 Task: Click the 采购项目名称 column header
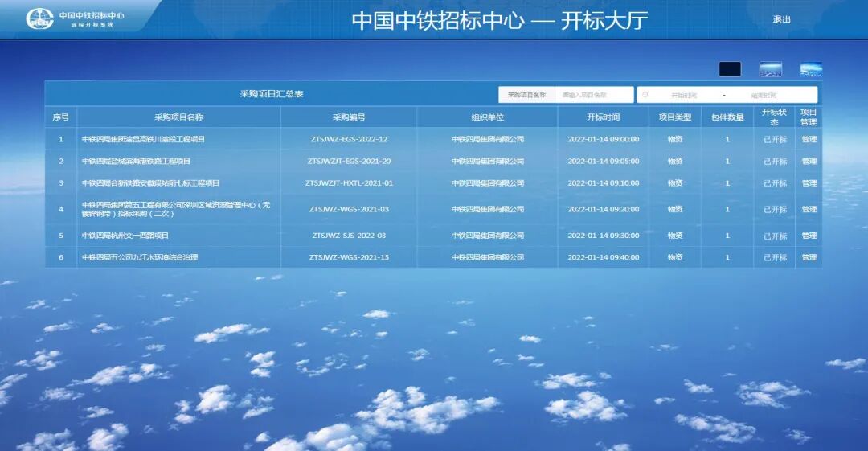click(178, 117)
